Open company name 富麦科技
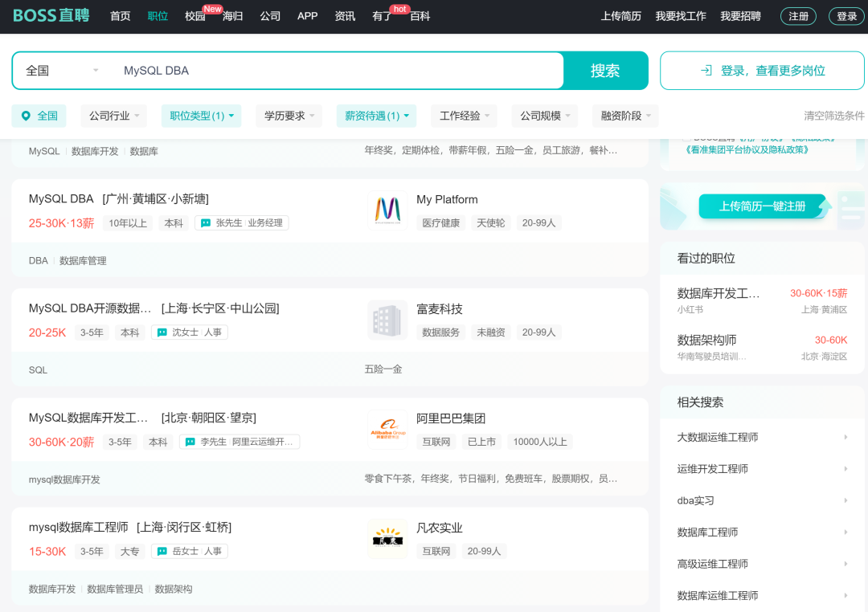 point(439,308)
